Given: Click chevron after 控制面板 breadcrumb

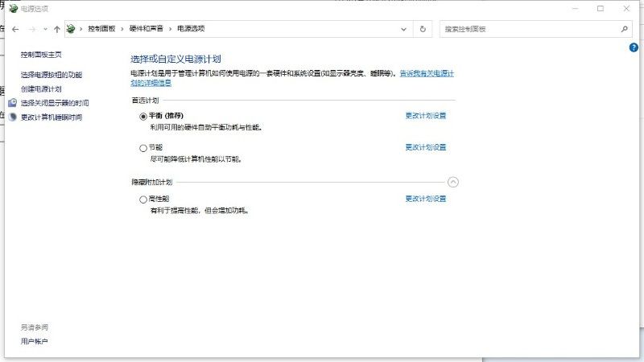Looking at the screenshot, I should click(122, 29).
